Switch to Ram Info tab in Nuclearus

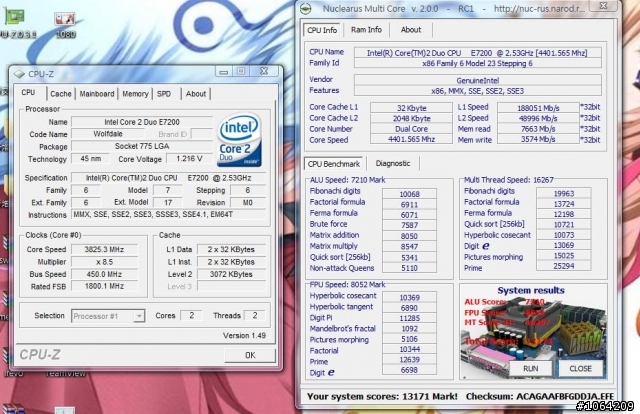[366, 30]
